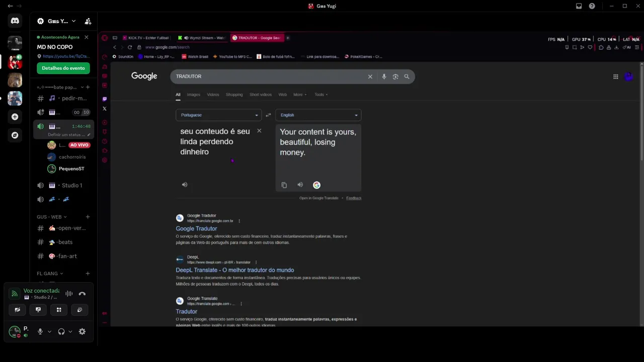
Task: Disconnect from voice call
Action: click(83, 294)
